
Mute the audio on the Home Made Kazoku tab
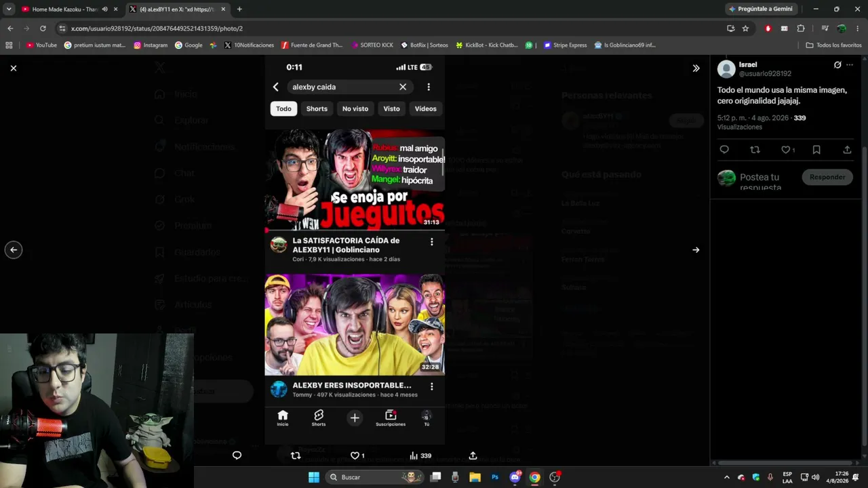point(104,9)
